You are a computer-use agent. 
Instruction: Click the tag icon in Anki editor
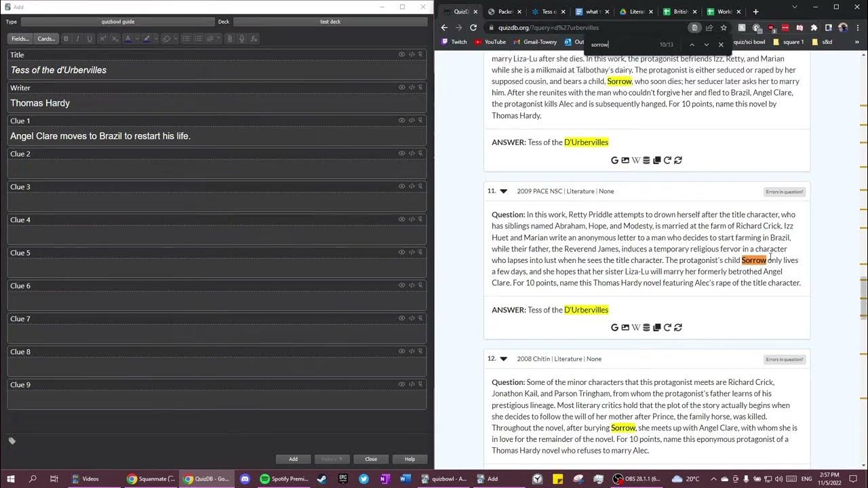pos(12,441)
